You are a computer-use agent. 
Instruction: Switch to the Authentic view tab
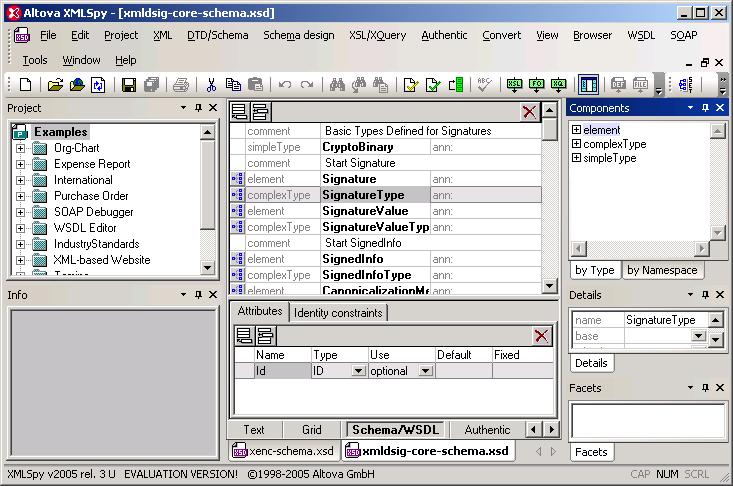point(487,429)
